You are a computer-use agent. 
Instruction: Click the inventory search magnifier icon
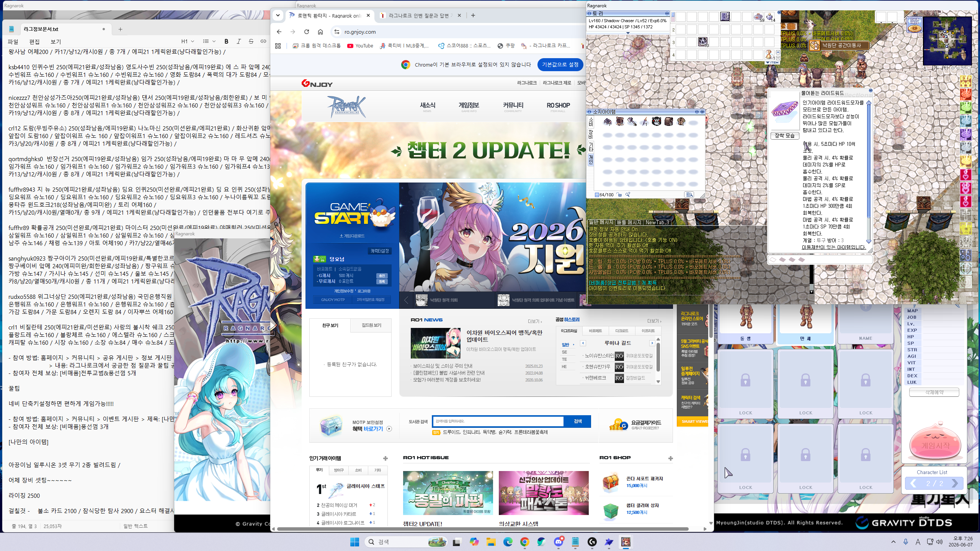tap(627, 195)
